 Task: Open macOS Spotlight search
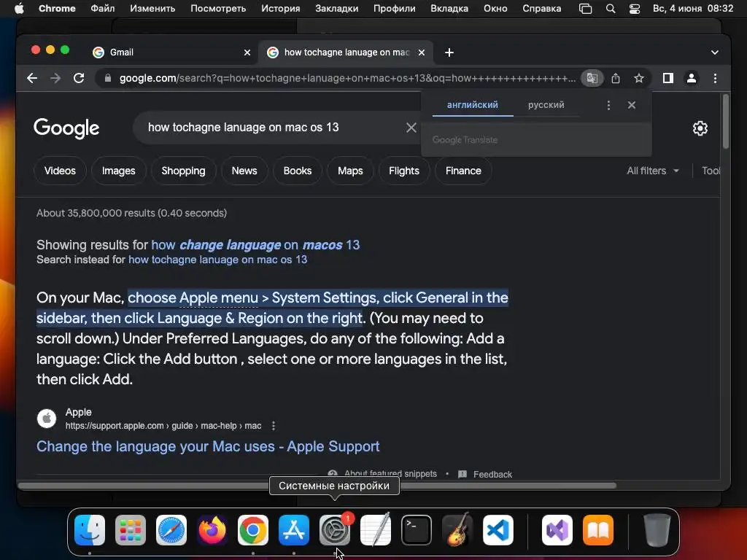tap(611, 9)
